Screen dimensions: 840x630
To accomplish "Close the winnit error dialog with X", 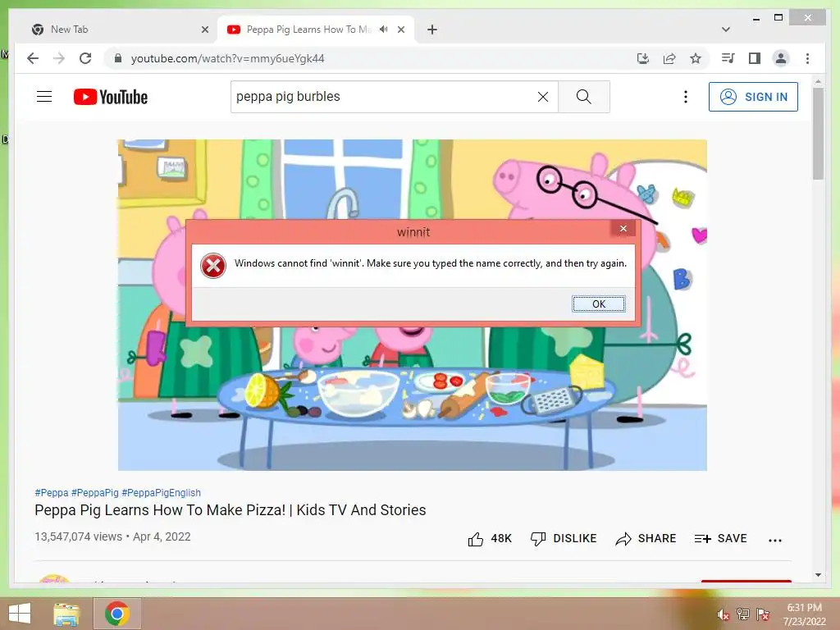I will pos(623,228).
